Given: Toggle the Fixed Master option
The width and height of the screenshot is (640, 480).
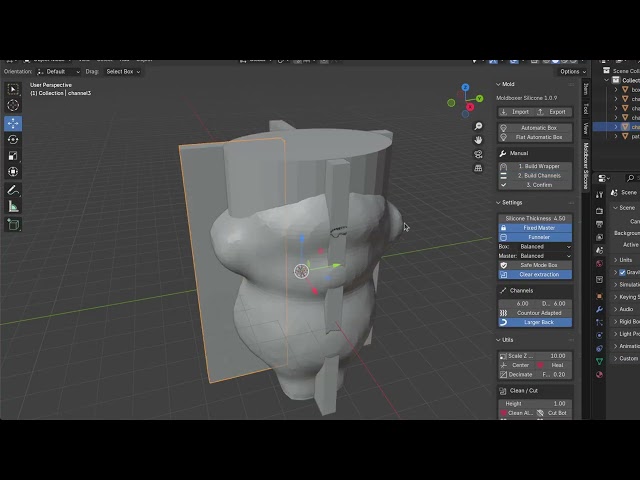Looking at the screenshot, I should [535, 228].
